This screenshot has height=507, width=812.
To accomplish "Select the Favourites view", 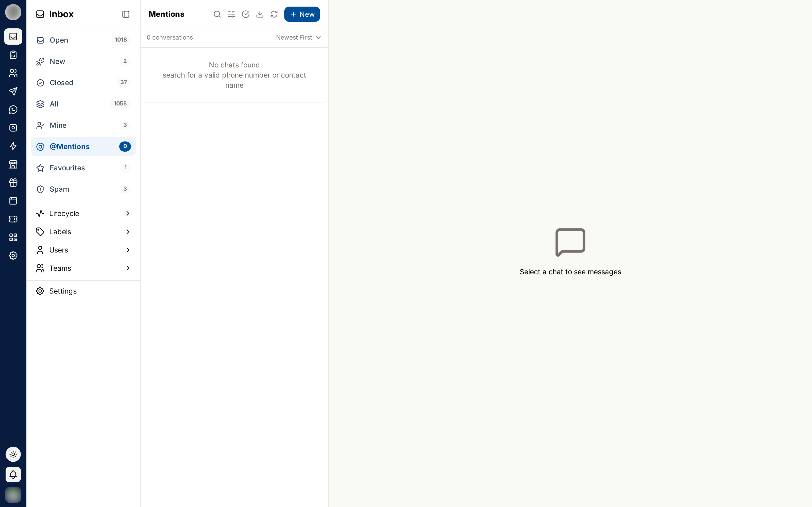I will click(x=83, y=168).
